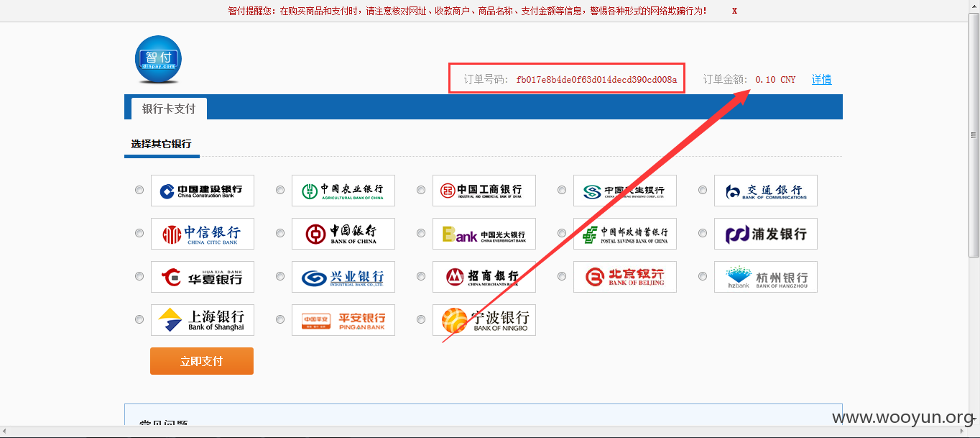Click the Postal Savings Bank logo
The height and width of the screenshot is (438, 980).
[x=625, y=234]
